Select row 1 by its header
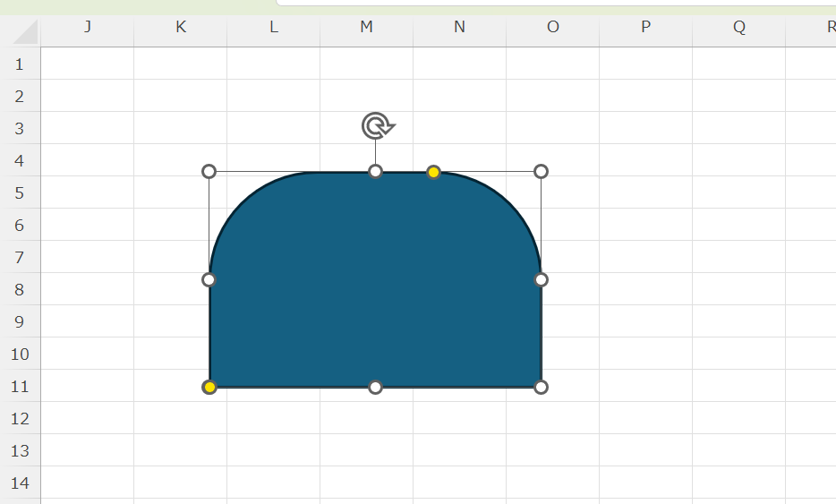 coord(20,64)
